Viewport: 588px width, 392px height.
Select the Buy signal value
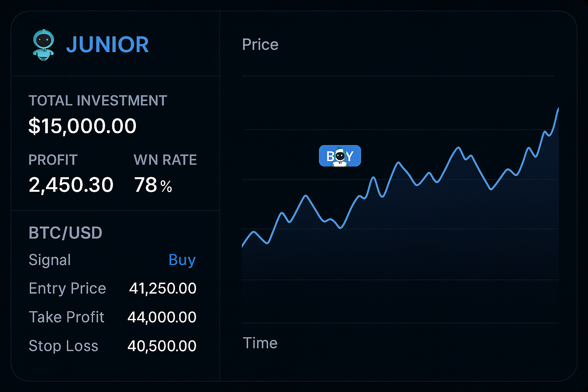click(x=182, y=260)
